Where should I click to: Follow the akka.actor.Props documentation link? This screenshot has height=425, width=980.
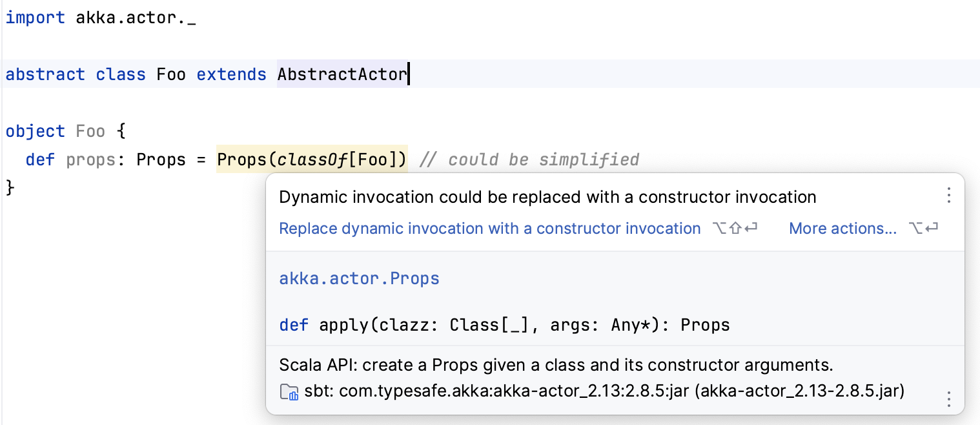tap(359, 278)
